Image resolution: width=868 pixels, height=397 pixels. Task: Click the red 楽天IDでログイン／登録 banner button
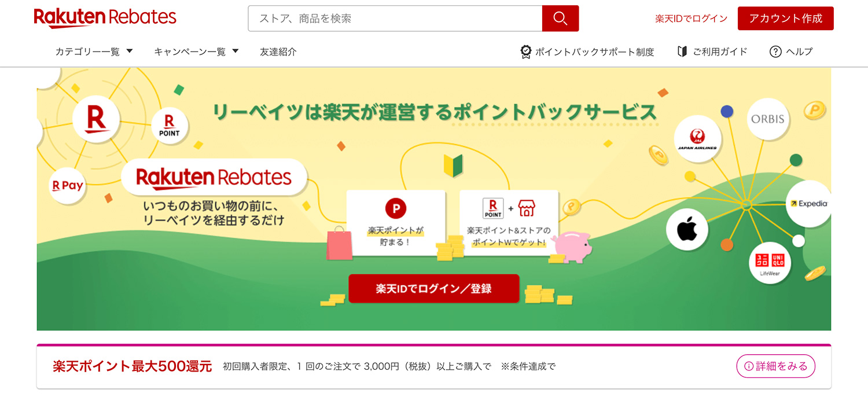[433, 288]
